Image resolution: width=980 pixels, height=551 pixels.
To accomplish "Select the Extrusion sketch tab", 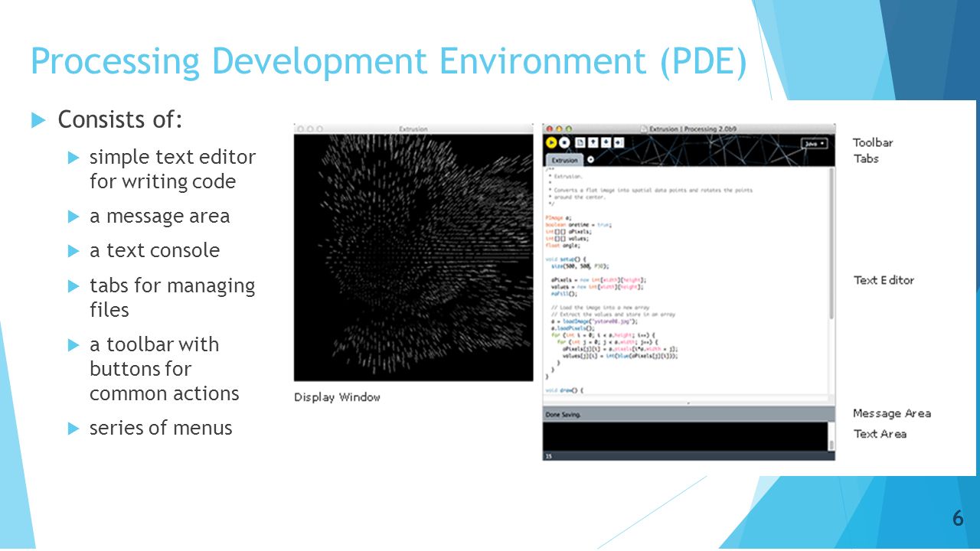I will click(x=564, y=160).
